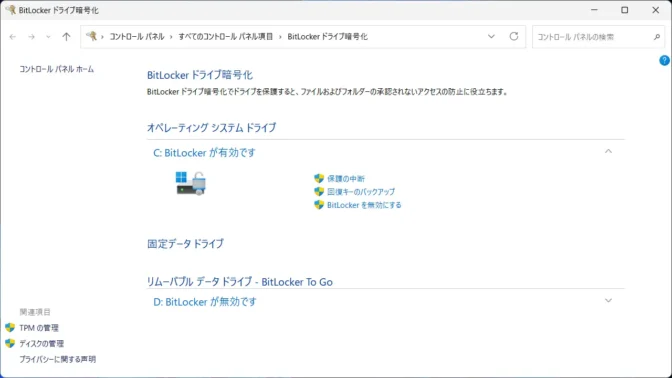Select コントロール パネル in the breadcrumb
The height and width of the screenshot is (378, 672).
(x=137, y=37)
